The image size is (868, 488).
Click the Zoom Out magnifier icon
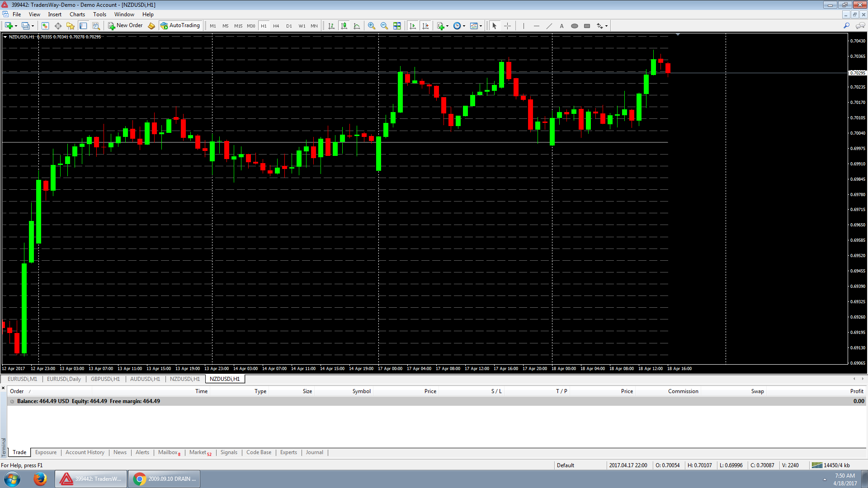coord(384,26)
